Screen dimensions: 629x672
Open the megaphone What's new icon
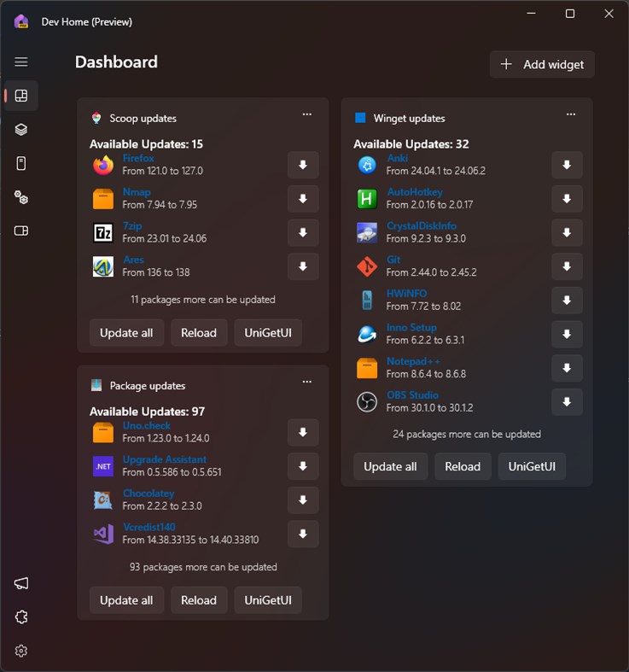point(21,583)
